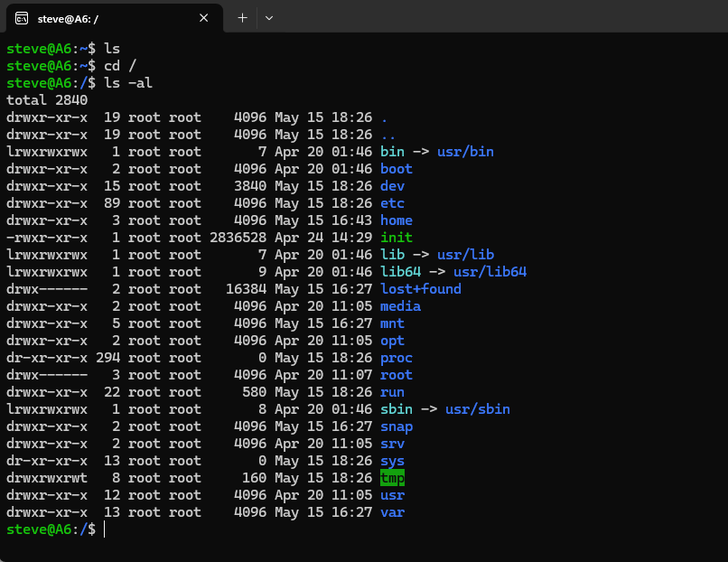Click the 'usr/lib' link target
This screenshot has width=728, height=562.
tap(465, 255)
